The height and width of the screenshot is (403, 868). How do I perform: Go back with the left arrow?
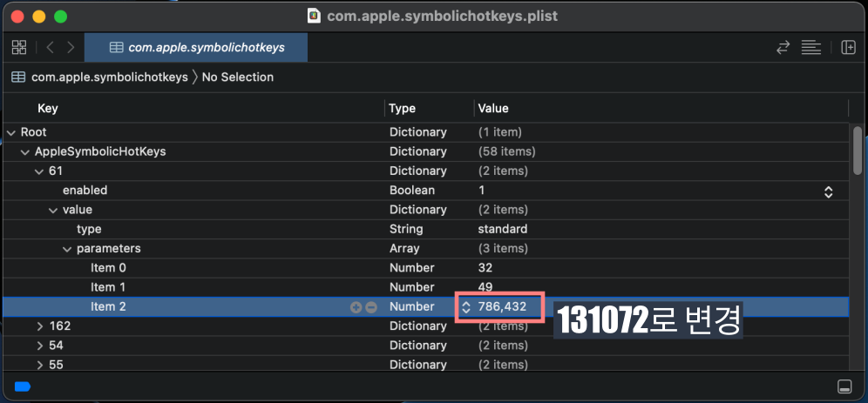point(50,48)
